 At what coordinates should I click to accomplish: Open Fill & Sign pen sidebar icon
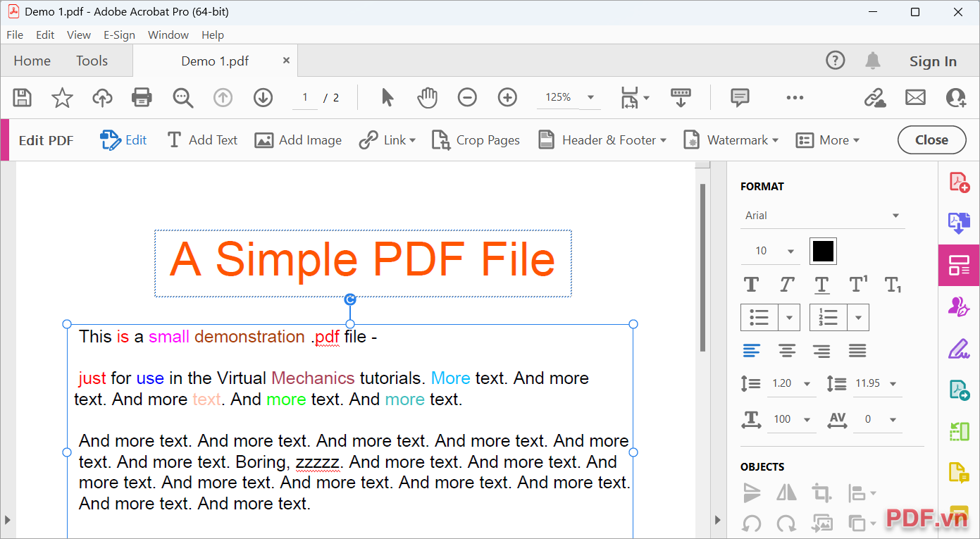(x=959, y=348)
